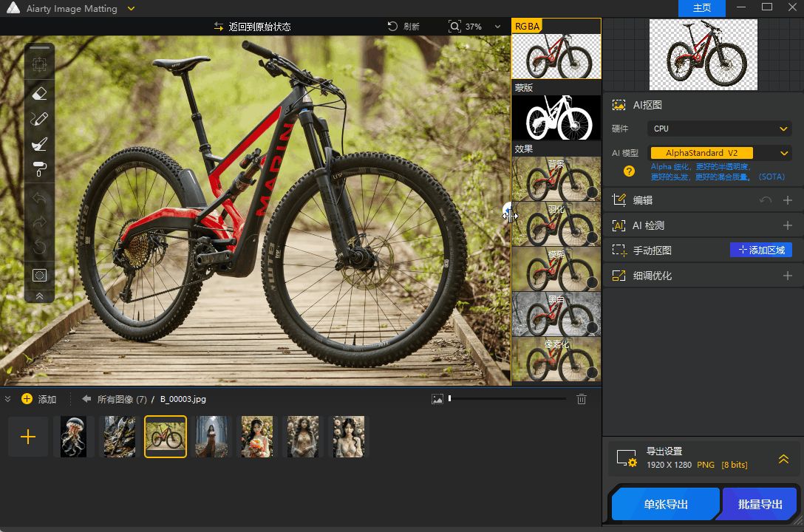Click the 导出设置 export settings icon
Screen dimensions: 804x532
pos(627,458)
